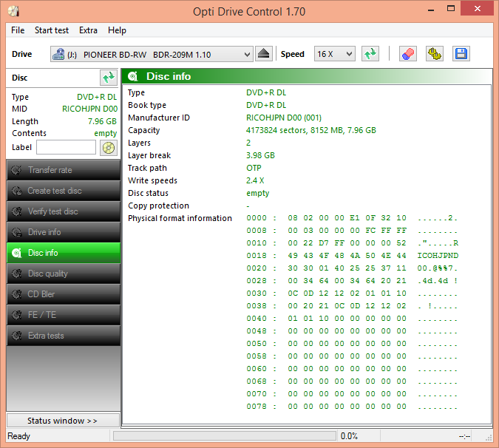
Task: Click the Track path value OTP
Action: [254, 168]
